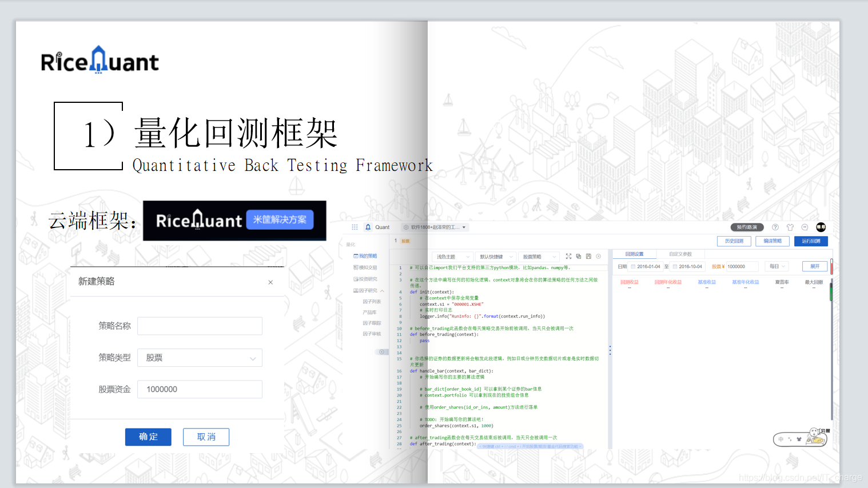Click the panel splitter handle dots
The image size is (868, 488).
(610, 350)
